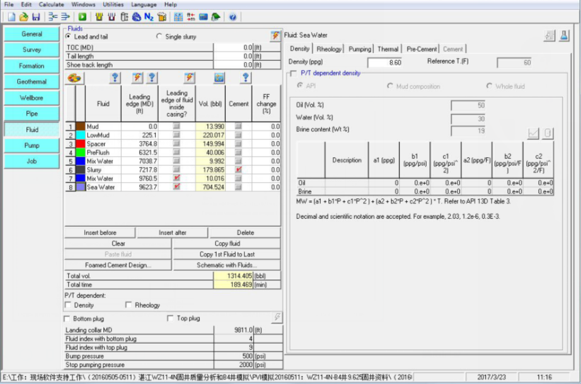Enable the P/T dependent density checkbox
This screenshot has width=581, height=384.
coord(293,73)
